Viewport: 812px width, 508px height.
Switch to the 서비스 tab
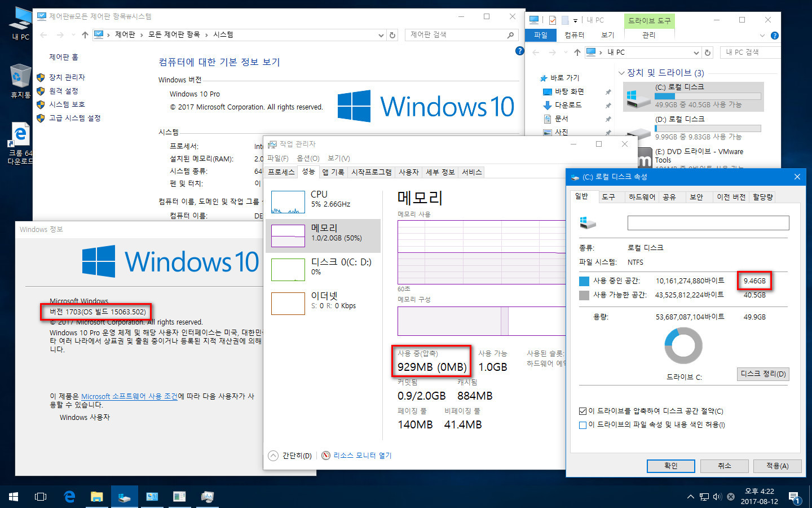tap(472, 172)
